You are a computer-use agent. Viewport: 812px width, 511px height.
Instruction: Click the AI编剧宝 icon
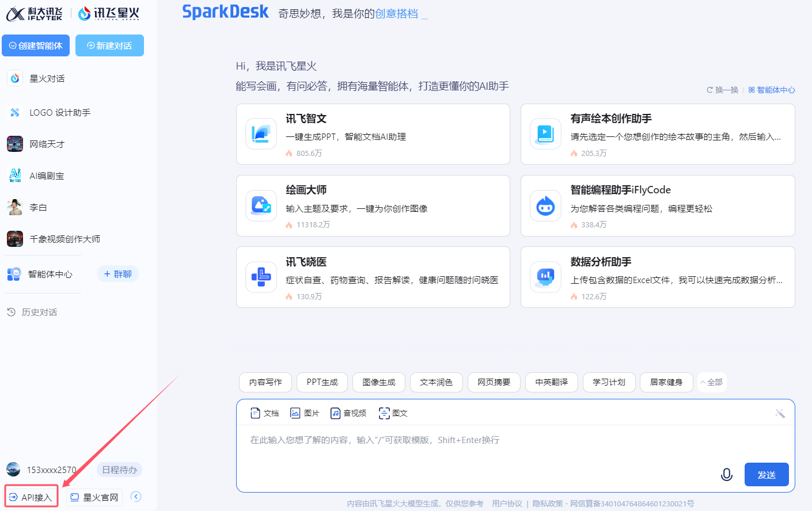click(x=15, y=176)
